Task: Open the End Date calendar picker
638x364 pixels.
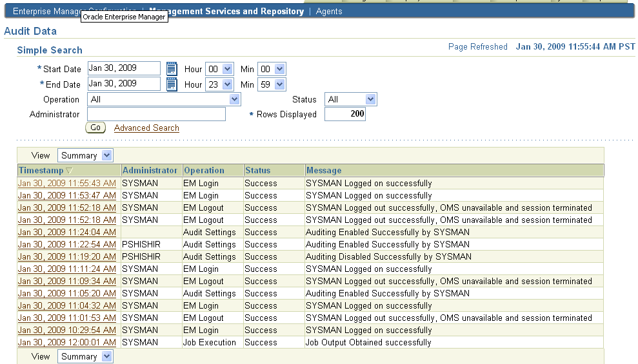Action: [x=172, y=84]
